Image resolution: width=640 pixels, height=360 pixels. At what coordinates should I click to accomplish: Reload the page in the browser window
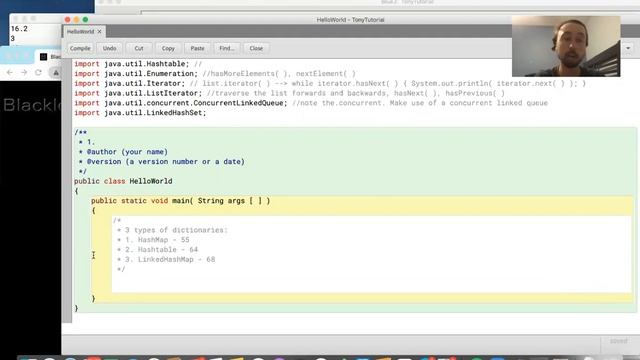pos(38,72)
